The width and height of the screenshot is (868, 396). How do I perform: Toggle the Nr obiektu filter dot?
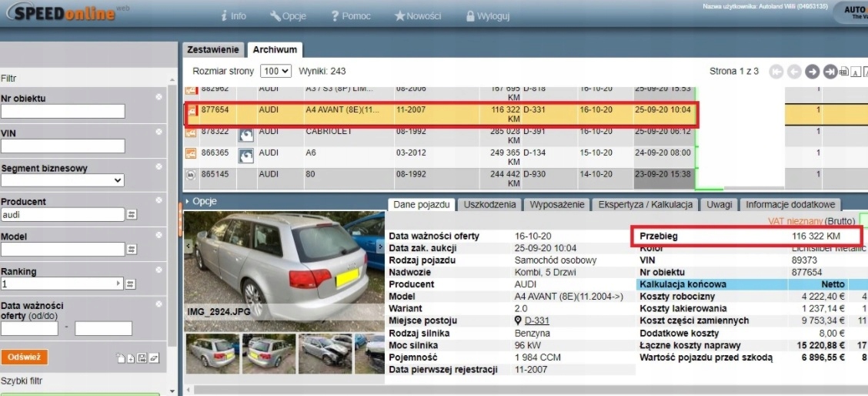(x=159, y=98)
